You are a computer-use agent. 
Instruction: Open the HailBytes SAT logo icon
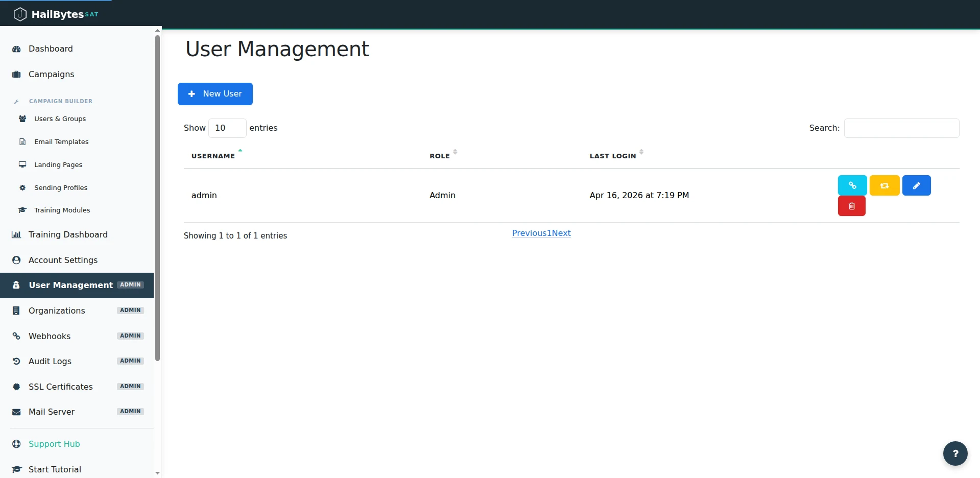20,14
